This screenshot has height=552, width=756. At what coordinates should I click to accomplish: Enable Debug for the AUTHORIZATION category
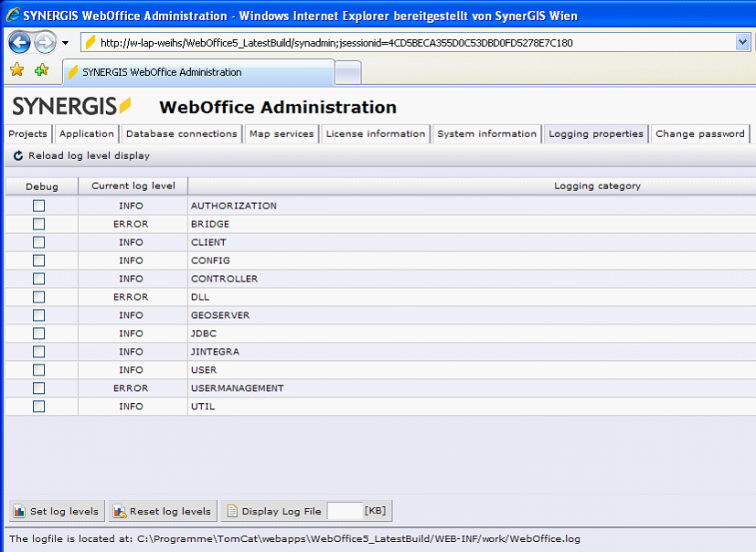pyautogui.click(x=38, y=206)
